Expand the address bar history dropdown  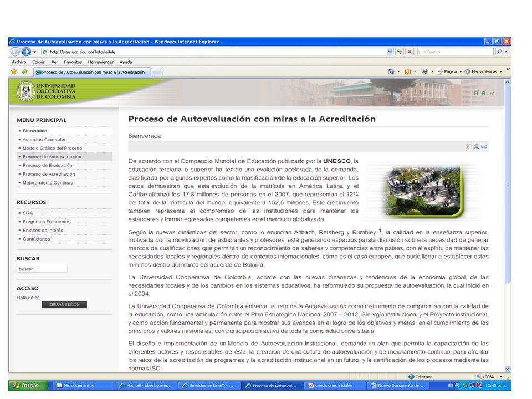coord(390,52)
